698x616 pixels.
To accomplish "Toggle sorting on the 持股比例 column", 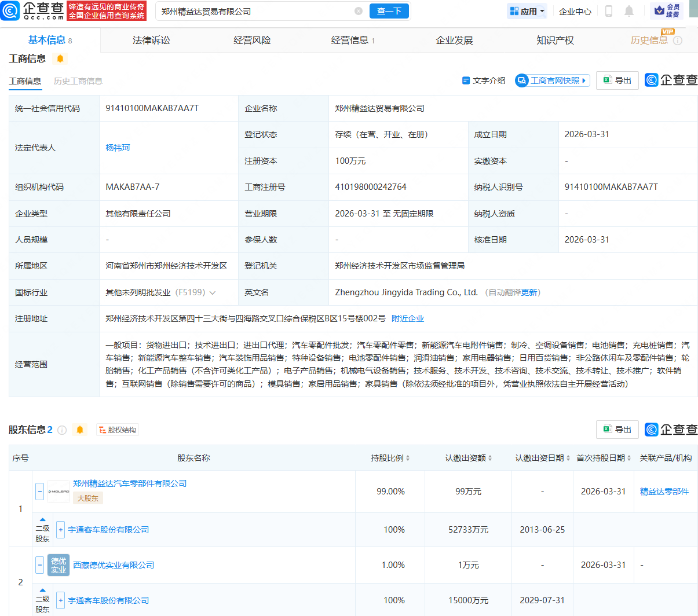I will coord(407,457).
